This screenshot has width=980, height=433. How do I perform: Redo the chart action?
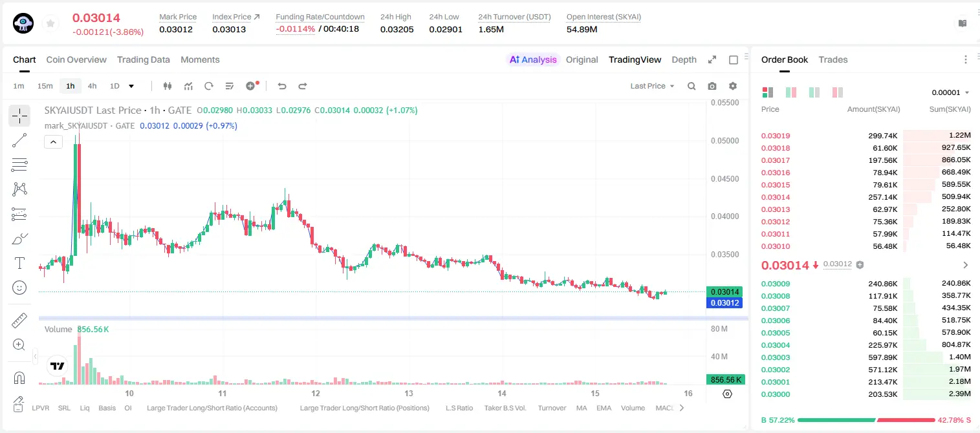pyautogui.click(x=302, y=86)
